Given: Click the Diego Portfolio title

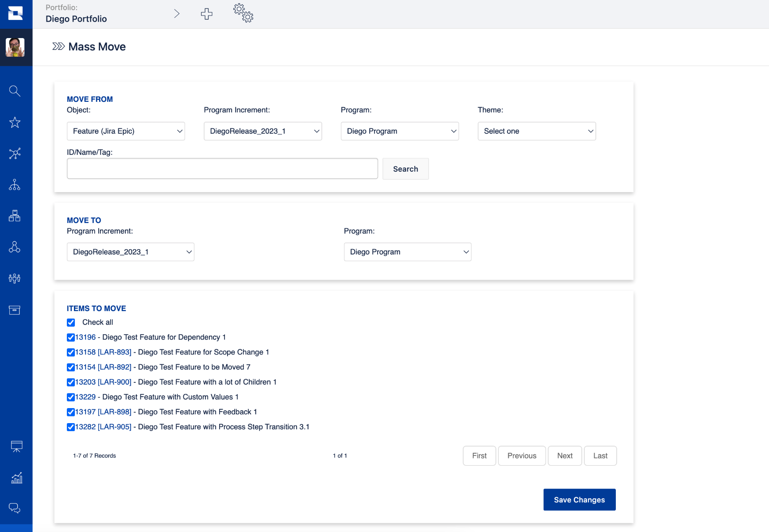Looking at the screenshot, I should [76, 19].
